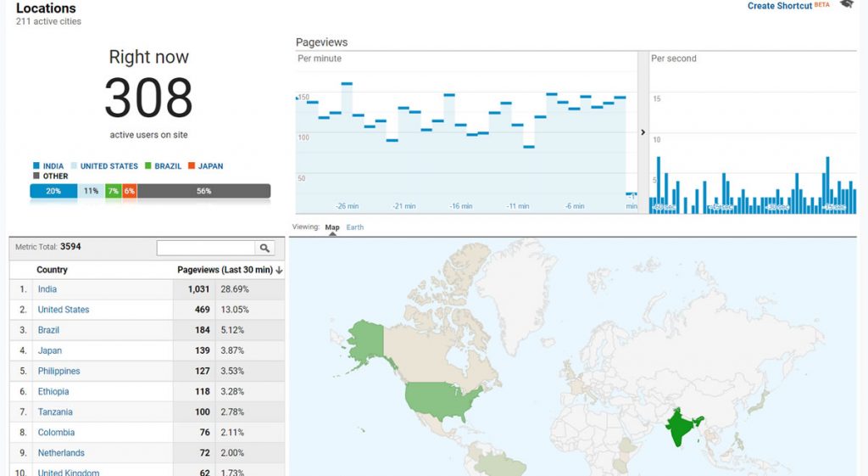Click into the table search input field
Viewport: 868px width, 476px height.
click(206, 248)
